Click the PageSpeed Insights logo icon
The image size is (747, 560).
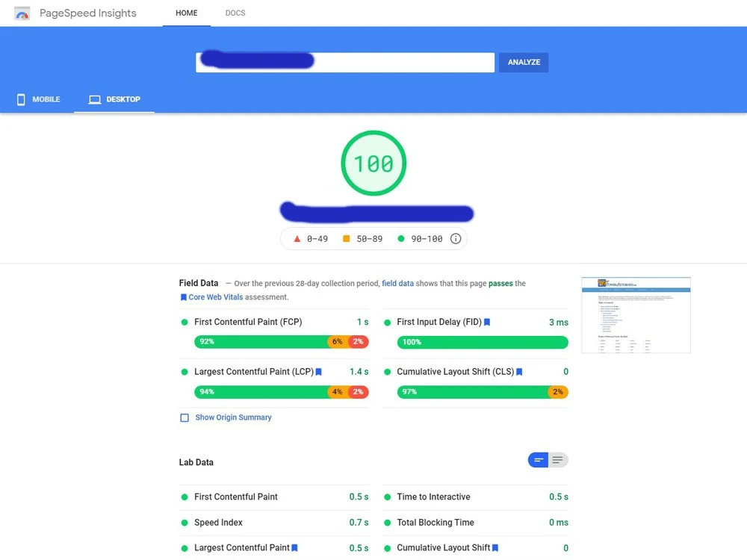tap(22, 13)
